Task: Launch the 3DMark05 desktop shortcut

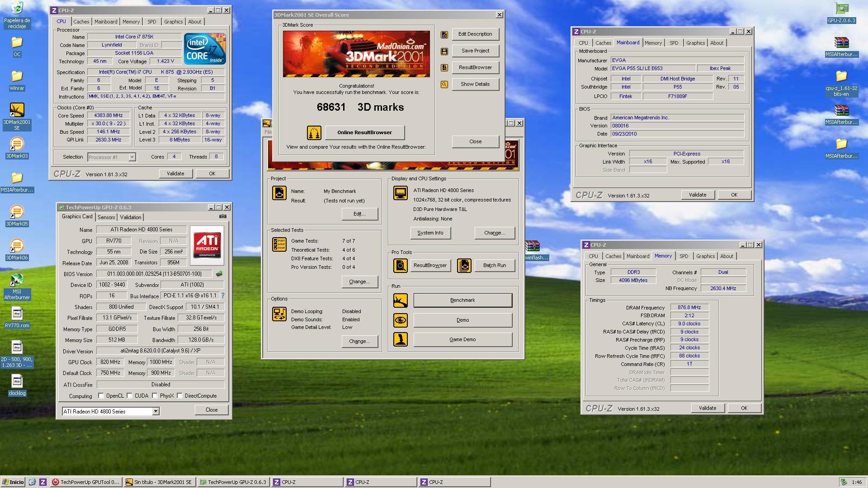Action: [17, 216]
